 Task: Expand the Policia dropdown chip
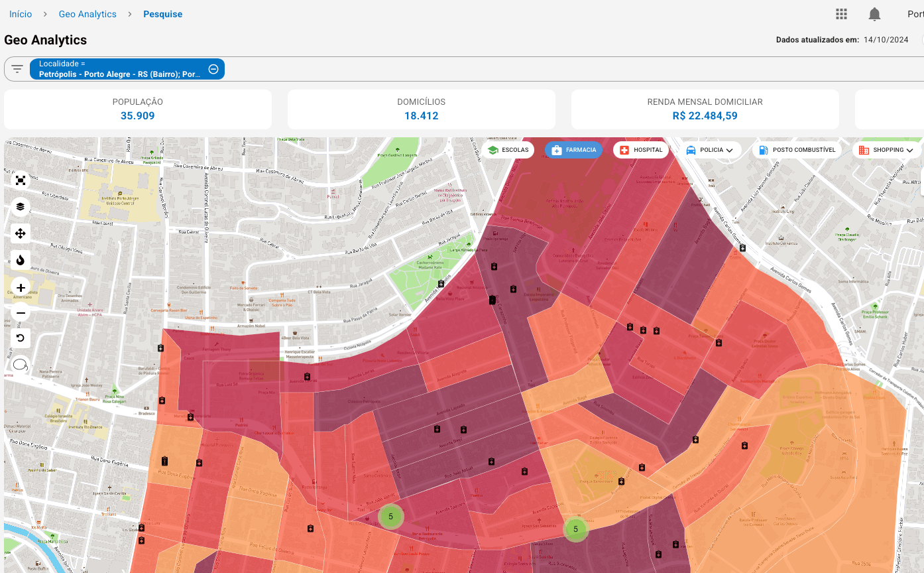(x=710, y=150)
